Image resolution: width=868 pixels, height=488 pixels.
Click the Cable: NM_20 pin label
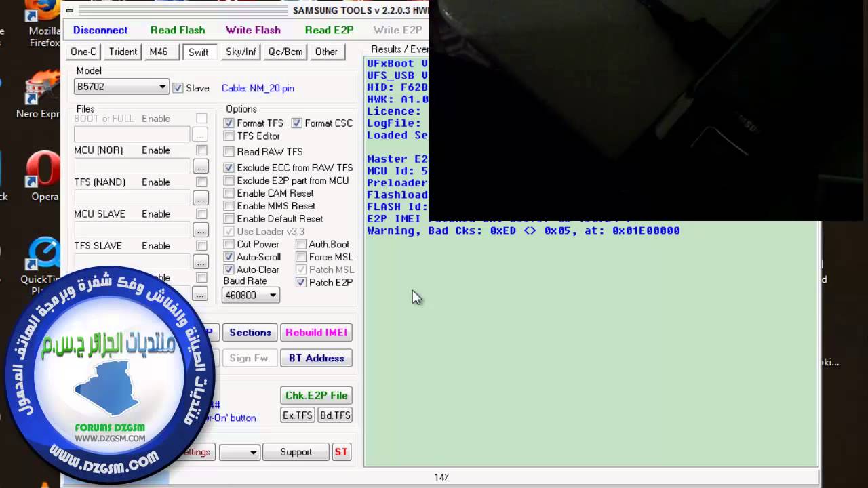pyautogui.click(x=258, y=88)
